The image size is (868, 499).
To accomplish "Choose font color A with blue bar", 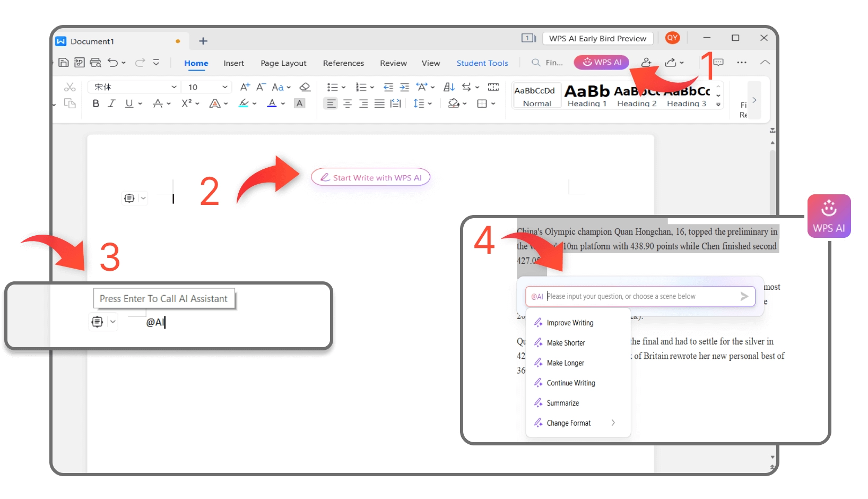I will 272,104.
